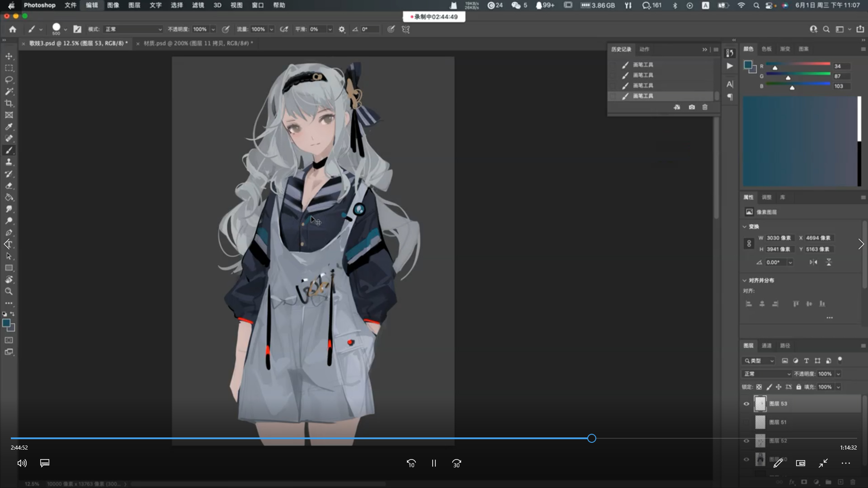Select the Path Selection tool
Screen dimensions: 868x488
(9, 256)
